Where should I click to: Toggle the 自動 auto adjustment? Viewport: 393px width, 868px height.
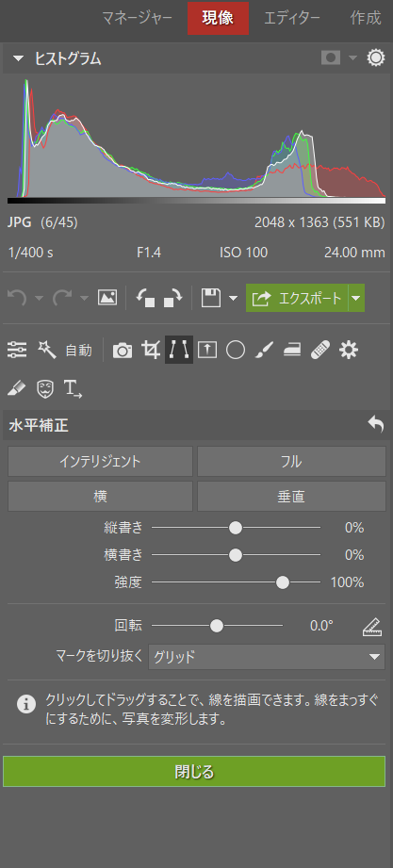pos(78,351)
